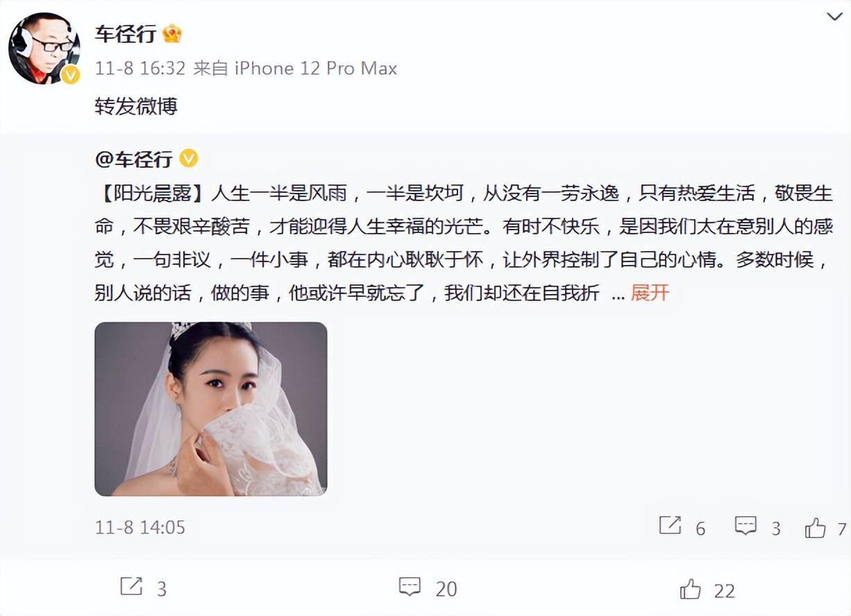
Task: Click the 转发微博 post text
Action: pos(136,106)
